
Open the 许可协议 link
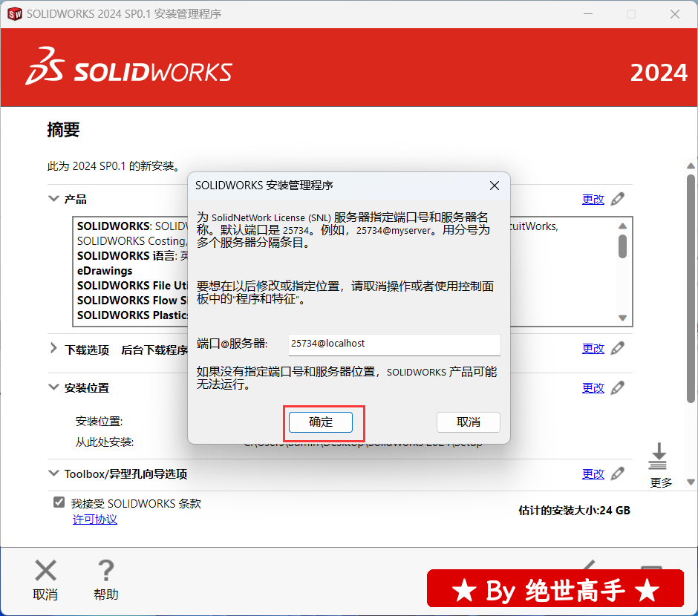point(95,519)
